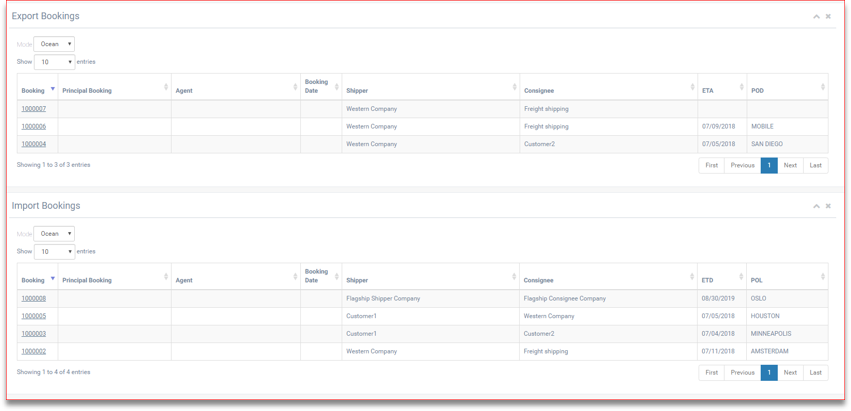This screenshot has width=851, height=411.
Task: Open Mode dropdown in Export Bookings
Action: pos(54,45)
